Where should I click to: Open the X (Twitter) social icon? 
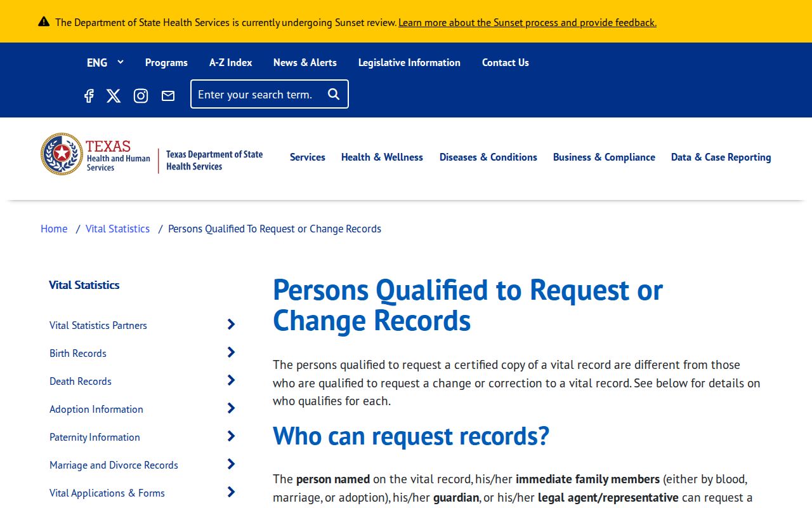coord(114,96)
